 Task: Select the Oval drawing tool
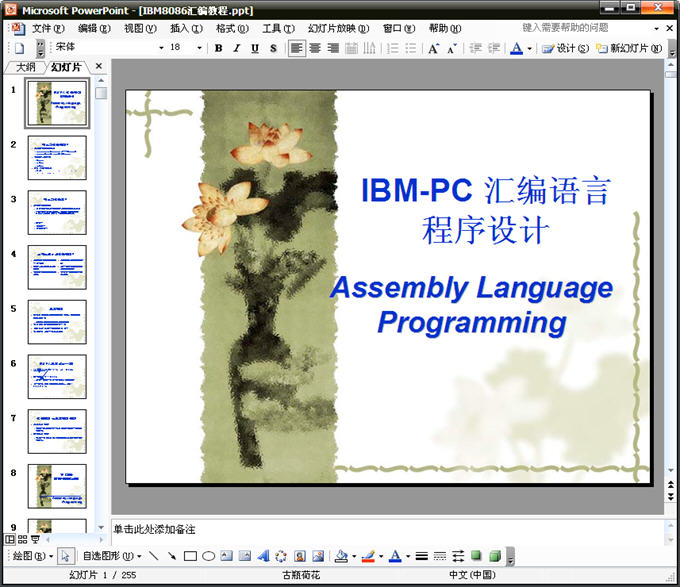[x=209, y=556]
